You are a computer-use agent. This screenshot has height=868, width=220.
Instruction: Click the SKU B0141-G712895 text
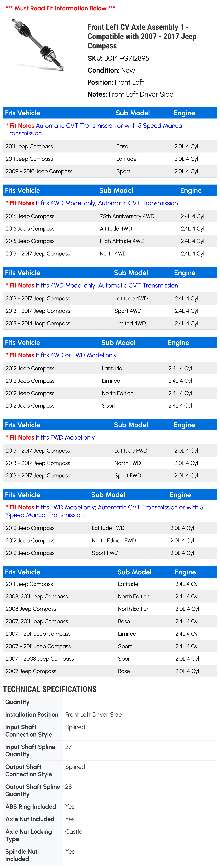click(x=118, y=58)
